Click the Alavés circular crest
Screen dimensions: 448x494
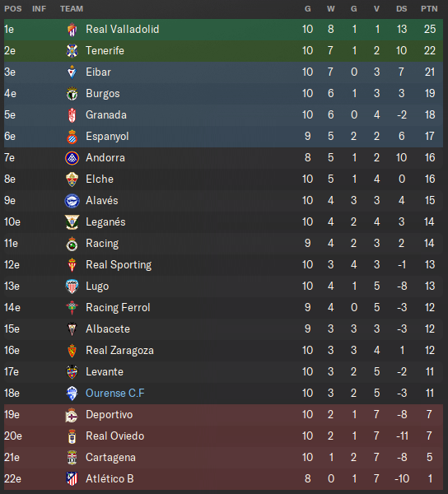pos(72,201)
